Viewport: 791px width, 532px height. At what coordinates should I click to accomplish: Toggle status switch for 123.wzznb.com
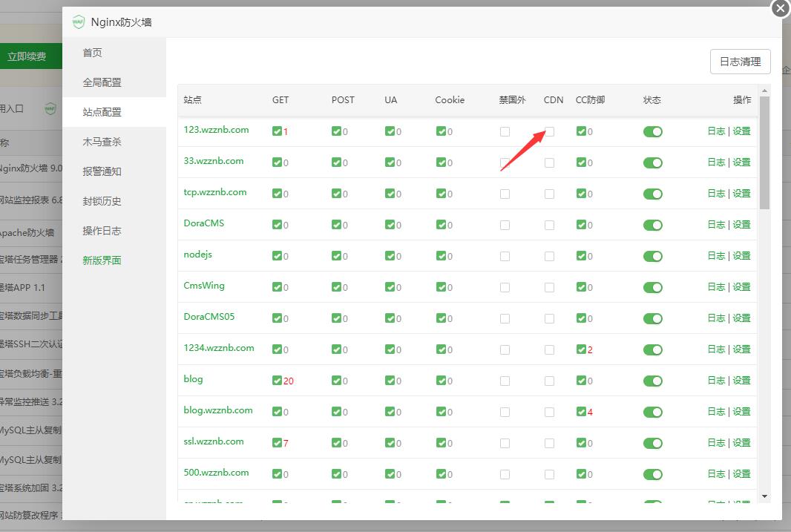tap(653, 131)
